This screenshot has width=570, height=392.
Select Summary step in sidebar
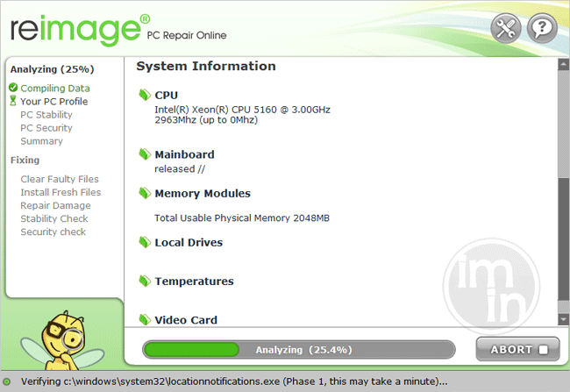click(x=41, y=141)
